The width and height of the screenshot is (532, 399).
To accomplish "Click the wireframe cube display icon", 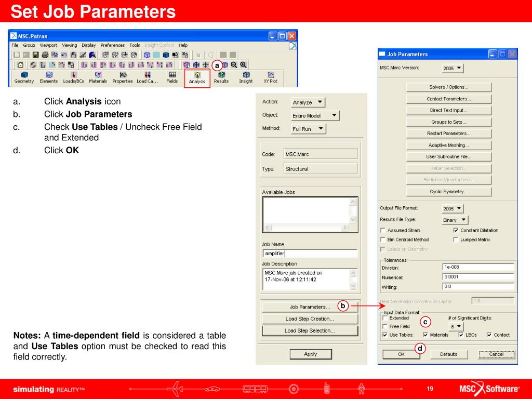I will pyautogui.click(x=147, y=55).
